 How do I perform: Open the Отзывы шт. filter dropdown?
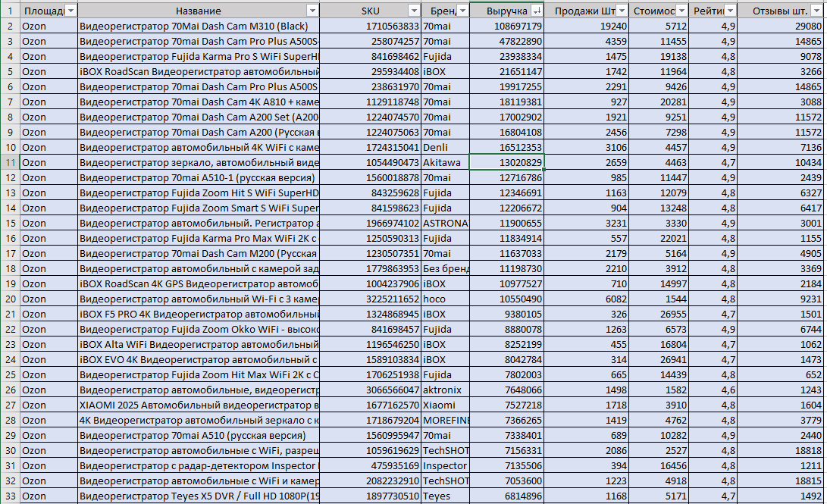pos(817,11)
